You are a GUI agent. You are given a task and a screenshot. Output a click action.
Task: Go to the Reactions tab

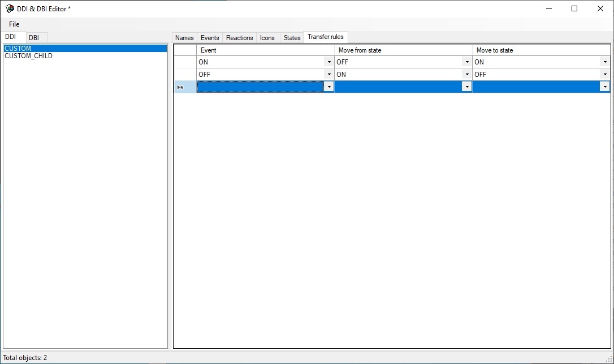click(239, 38)
